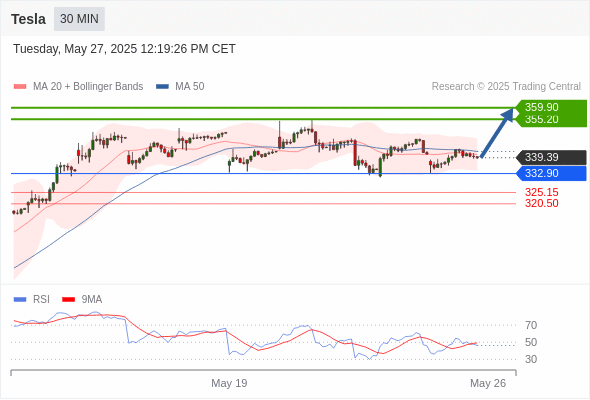
Task: Toggle the MA 50 legend entry
Action: [180, 87]
